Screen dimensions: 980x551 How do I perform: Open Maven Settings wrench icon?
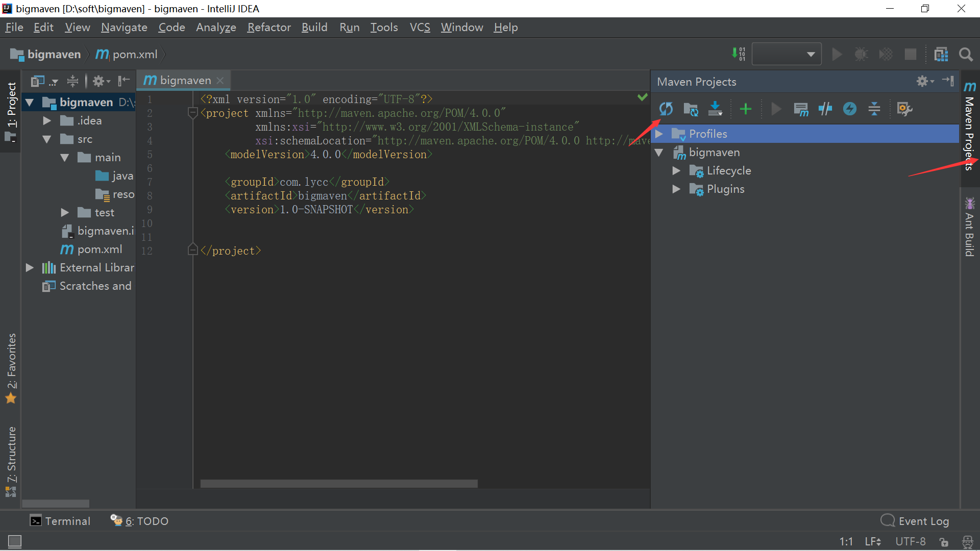tap(904, 109)
